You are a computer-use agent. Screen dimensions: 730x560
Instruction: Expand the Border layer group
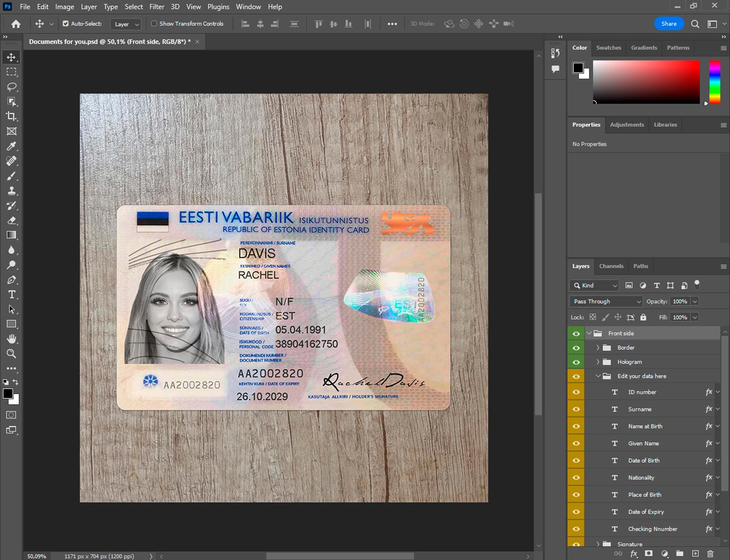tap(598, 348)
